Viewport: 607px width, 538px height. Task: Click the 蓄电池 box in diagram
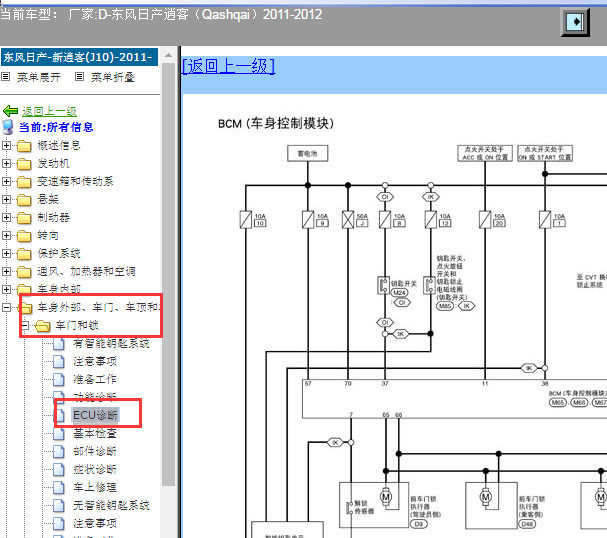click(x=308, y=154)
